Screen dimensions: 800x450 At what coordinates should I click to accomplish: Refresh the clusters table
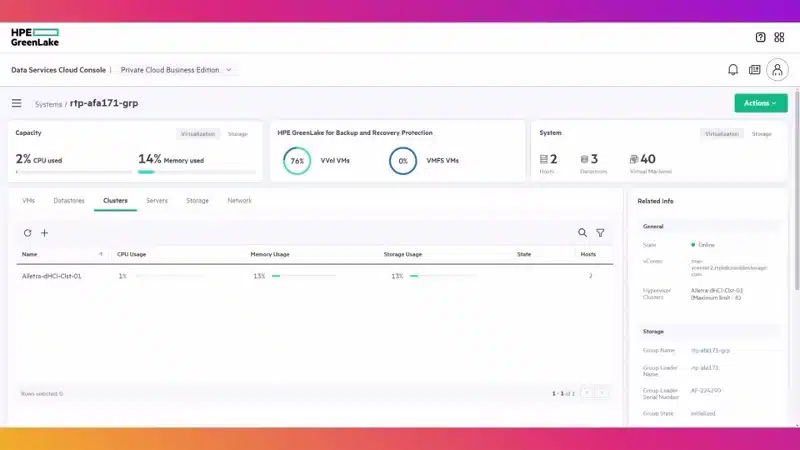pyautogui.click(x=28, y=233)
